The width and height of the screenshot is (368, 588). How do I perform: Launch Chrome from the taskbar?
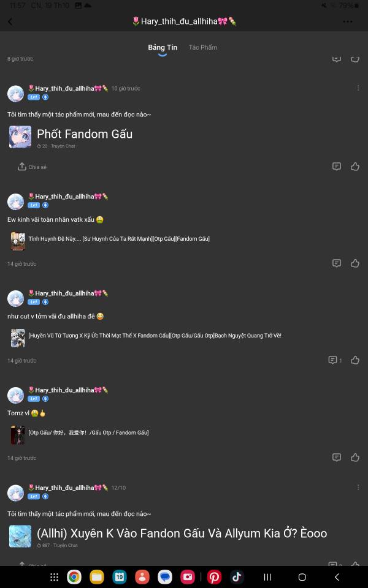pyautogui.click(x=74, y=577)
